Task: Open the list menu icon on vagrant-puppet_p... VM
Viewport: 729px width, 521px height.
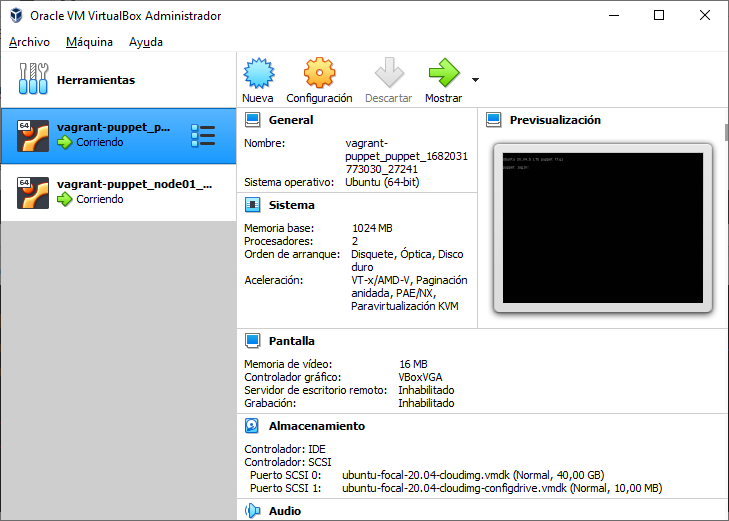Action: pyautogui.click(x=203, y=136)
